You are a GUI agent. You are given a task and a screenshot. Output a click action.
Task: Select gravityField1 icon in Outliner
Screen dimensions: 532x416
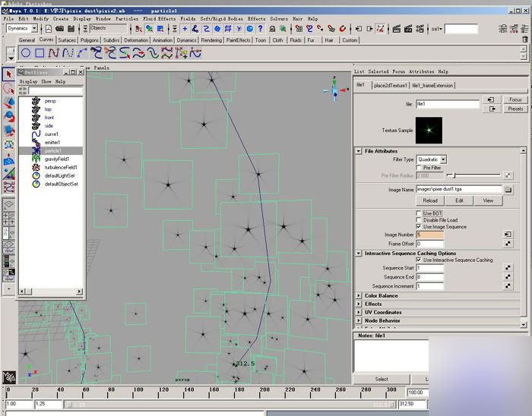[35, 159]
